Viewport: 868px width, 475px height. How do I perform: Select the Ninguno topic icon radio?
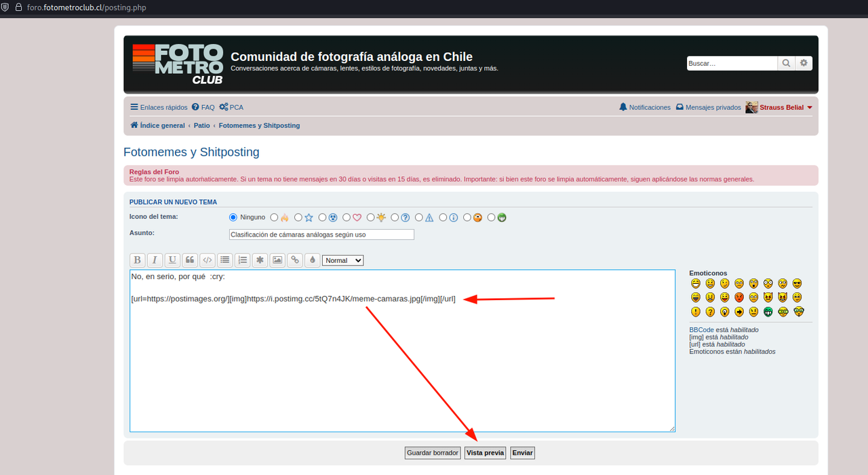(x=233, y=218)
